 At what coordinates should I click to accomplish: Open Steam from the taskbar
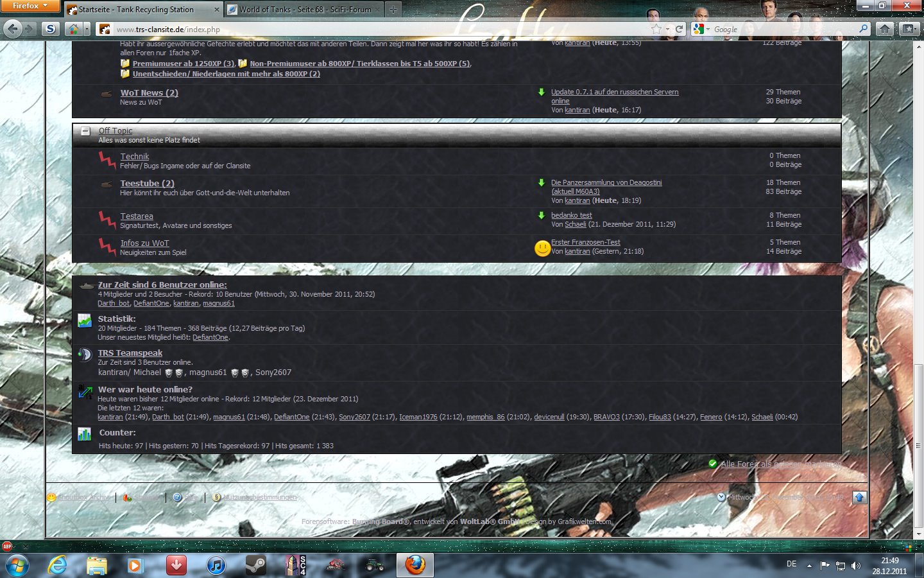tap(255, 565)
